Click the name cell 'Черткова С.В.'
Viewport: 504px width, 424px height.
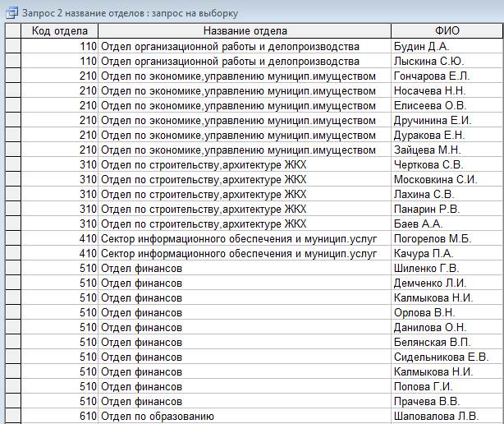point(447,164)
